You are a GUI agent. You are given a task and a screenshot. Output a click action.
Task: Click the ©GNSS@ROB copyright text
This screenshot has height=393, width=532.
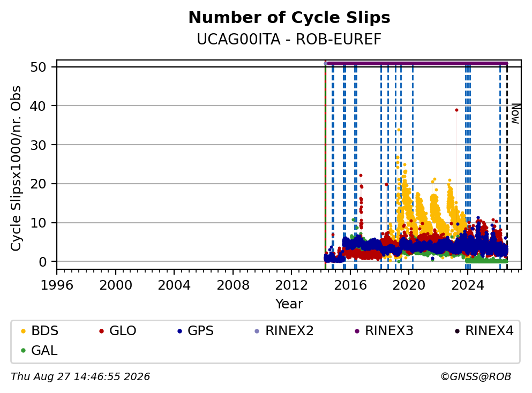pyautogui.click(x=476, y=377)
